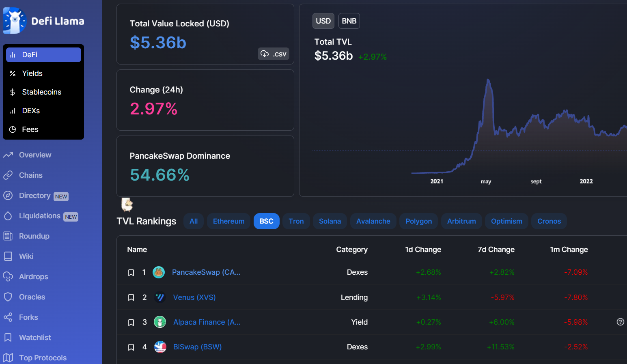Filter TVL rankings by Ethereum chain
Screen dimensions: 627x364
click(x=228, y=221)
